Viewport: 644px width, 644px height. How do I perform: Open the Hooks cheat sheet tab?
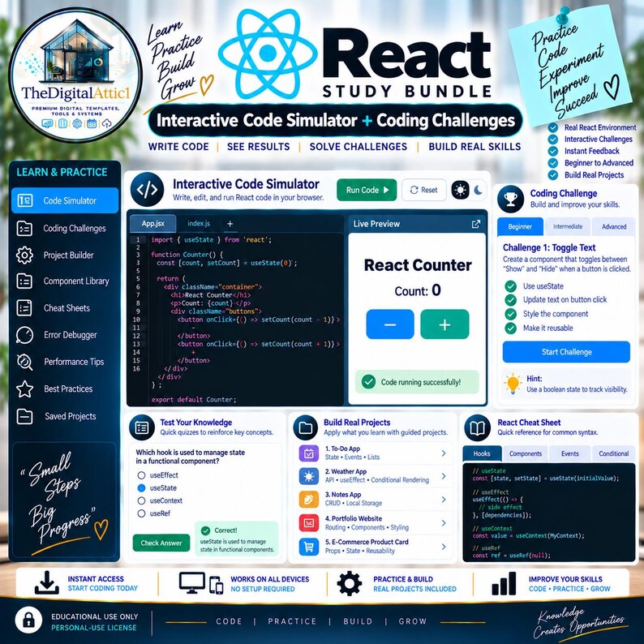pos(482,454)
